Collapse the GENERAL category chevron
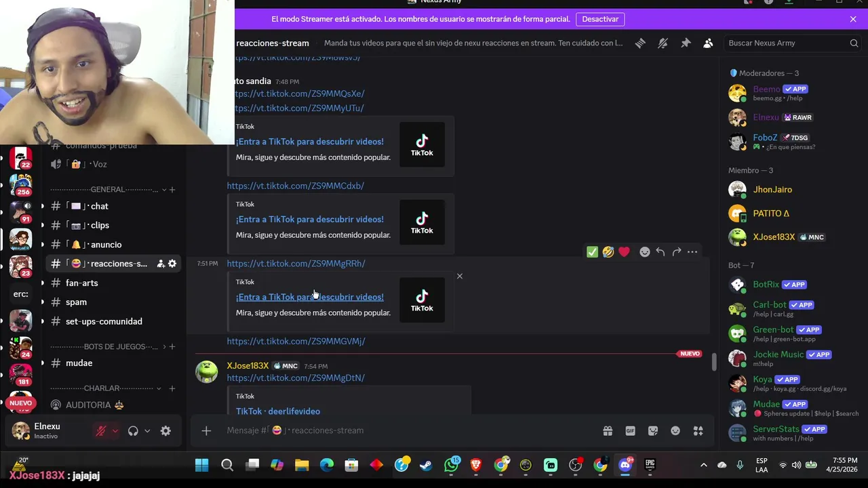The image size is (868, 488). 164,190
